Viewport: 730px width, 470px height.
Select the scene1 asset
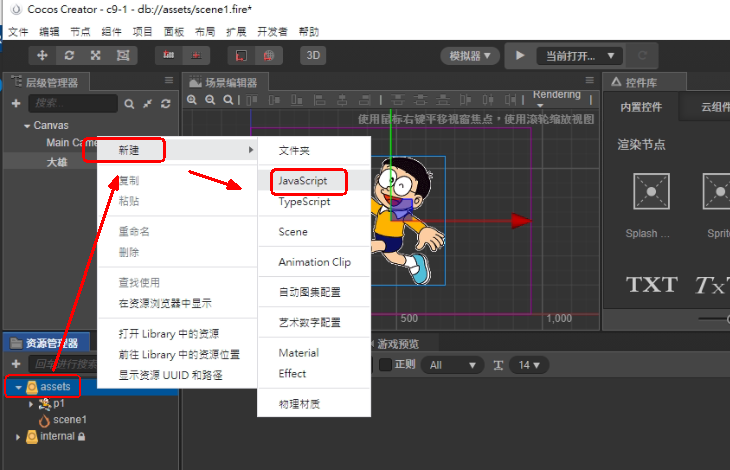click(69, 420)
